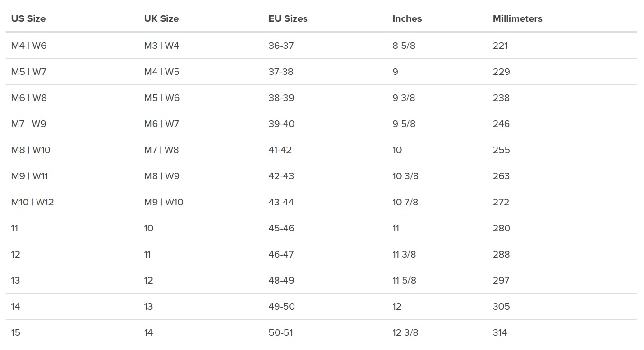Click the M9 | W10 UK size cell
The height and width of the screenshot is (350, 644).
click(164, 203)
